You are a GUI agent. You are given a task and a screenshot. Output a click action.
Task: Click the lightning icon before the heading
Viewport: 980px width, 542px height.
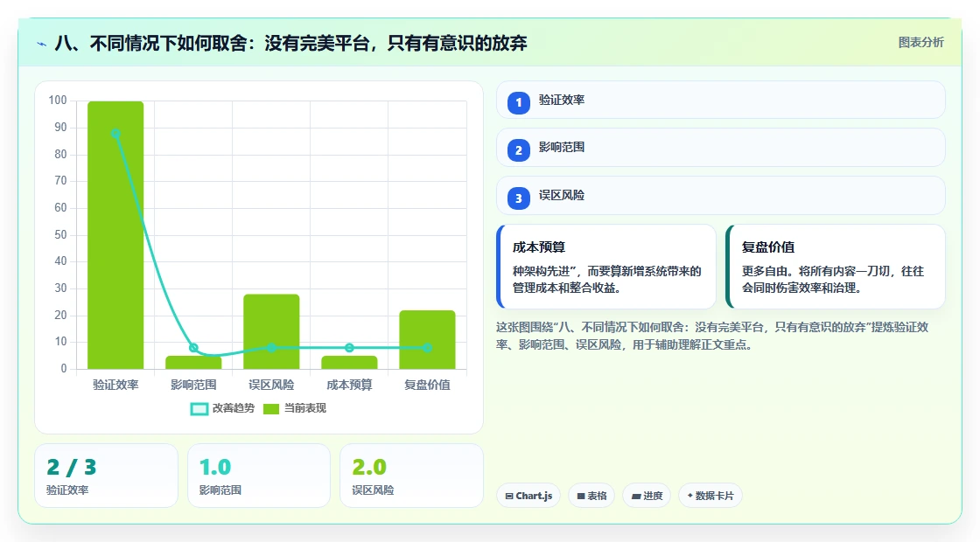click(x=41, y=44)
